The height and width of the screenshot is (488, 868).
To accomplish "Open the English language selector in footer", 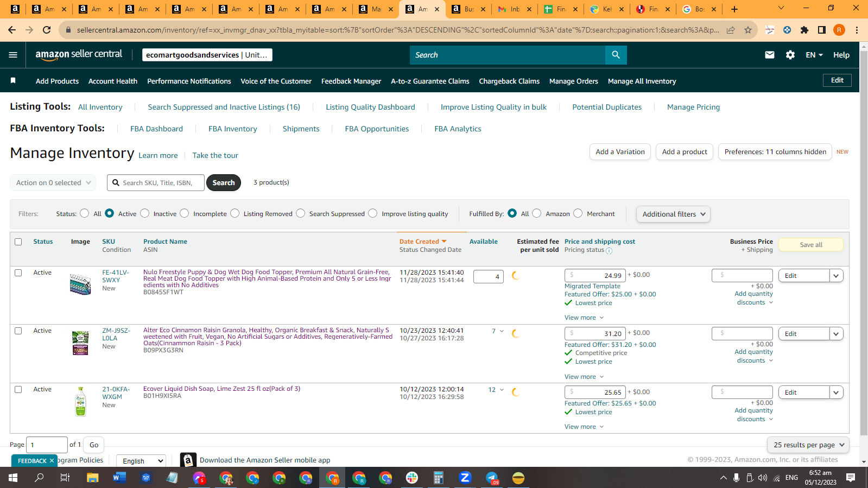I will pos(141,461).
